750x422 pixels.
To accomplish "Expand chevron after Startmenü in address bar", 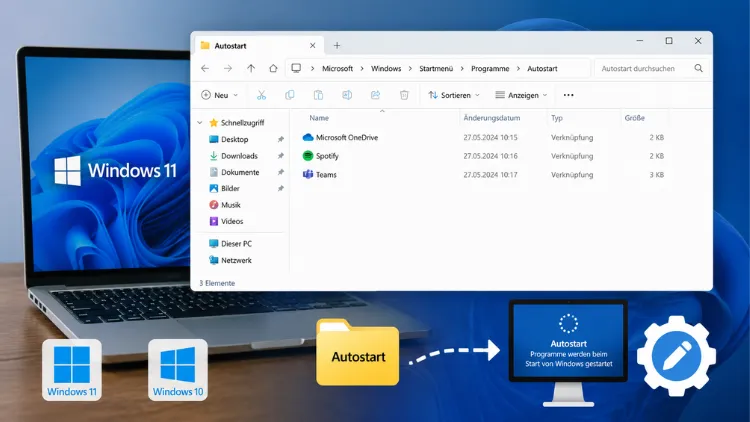I will pyautogui.click(x=462, y=68).
